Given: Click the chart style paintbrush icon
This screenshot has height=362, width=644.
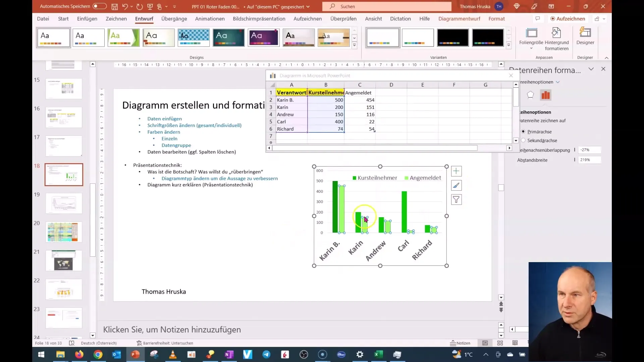Looking at the screenshot, I should tap(457, 185).
